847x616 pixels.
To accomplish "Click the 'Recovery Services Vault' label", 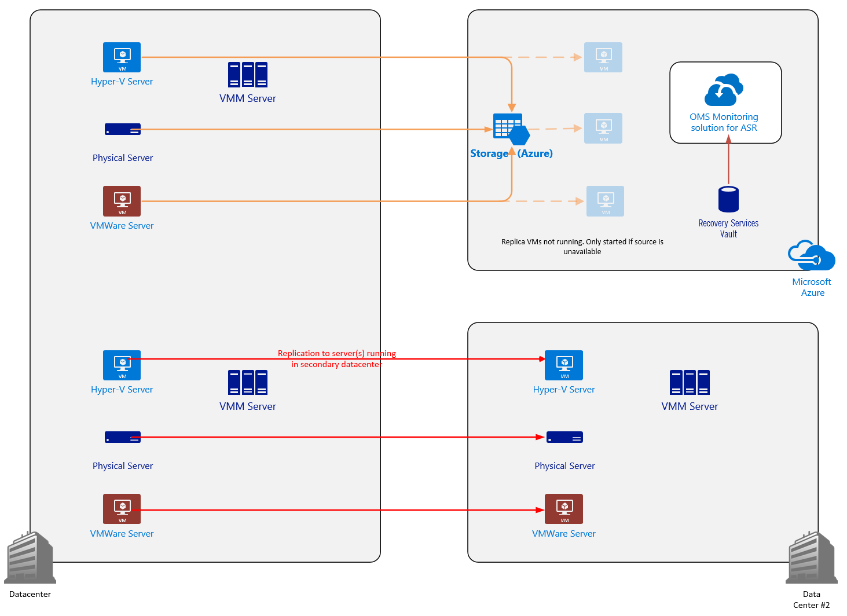I will tap(728, 229).
